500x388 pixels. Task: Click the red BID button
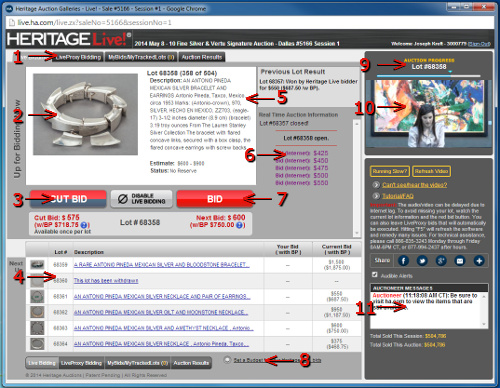pos(215,199)
